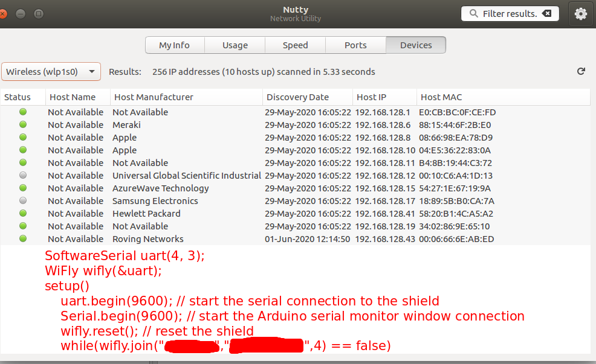Select the Hewlett Packard host row
Image resolution: width=596 pixels, height=364 pixels.
pos(146,214)
